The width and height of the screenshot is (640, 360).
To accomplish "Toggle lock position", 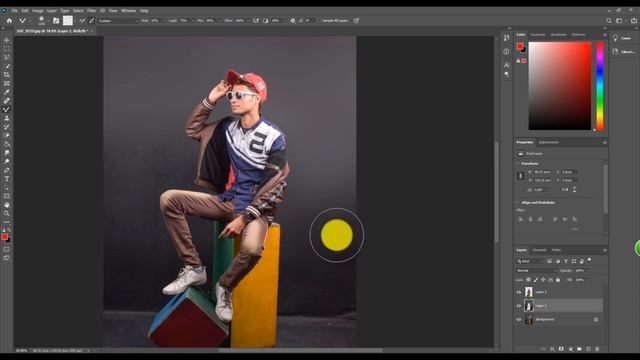I will (543, 280).
